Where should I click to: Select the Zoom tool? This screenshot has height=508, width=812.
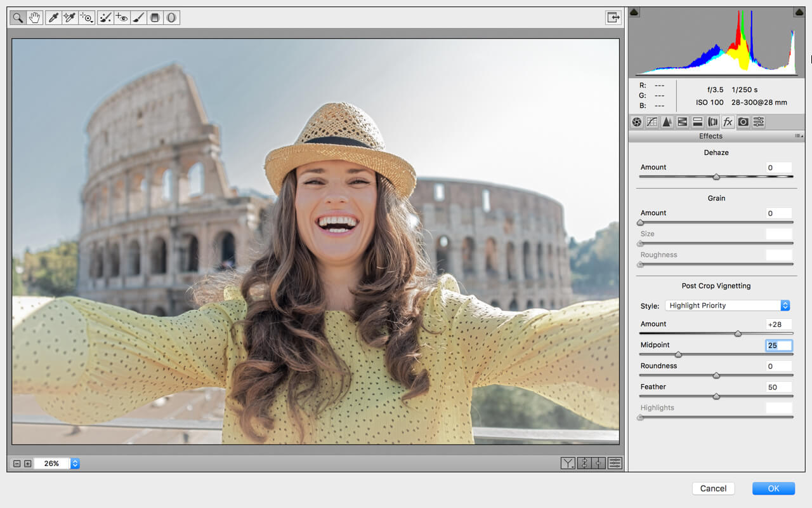[18, 18]
